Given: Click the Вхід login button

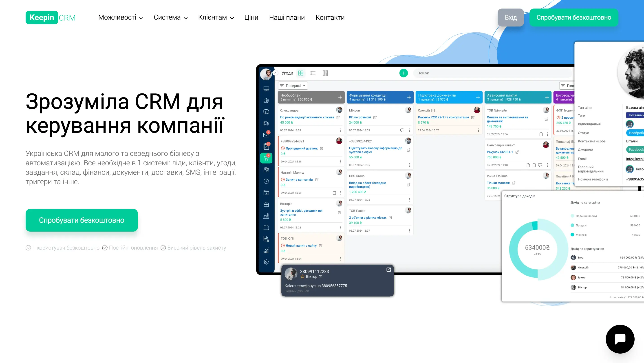Looking at the screenshot, I should coord(510,18).
